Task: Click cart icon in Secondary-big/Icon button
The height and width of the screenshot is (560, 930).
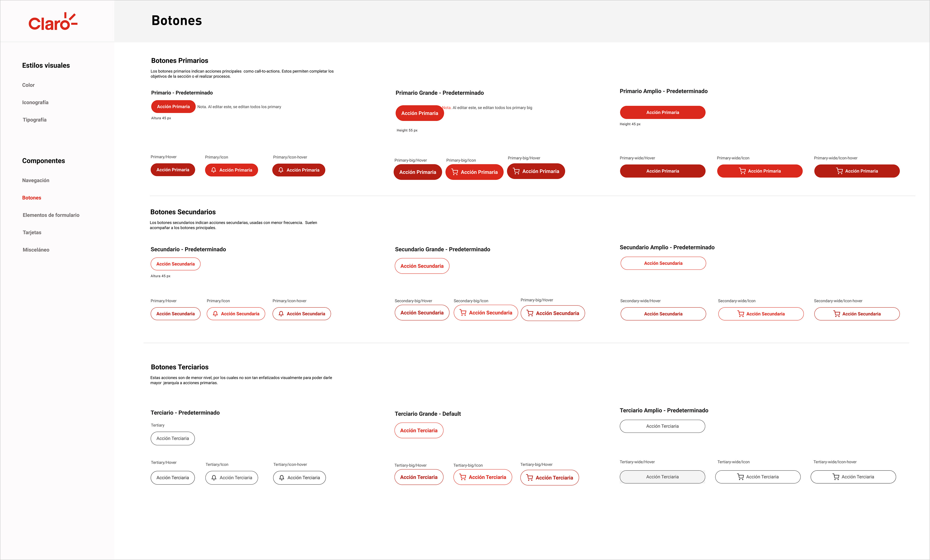Action: [463, 313]
